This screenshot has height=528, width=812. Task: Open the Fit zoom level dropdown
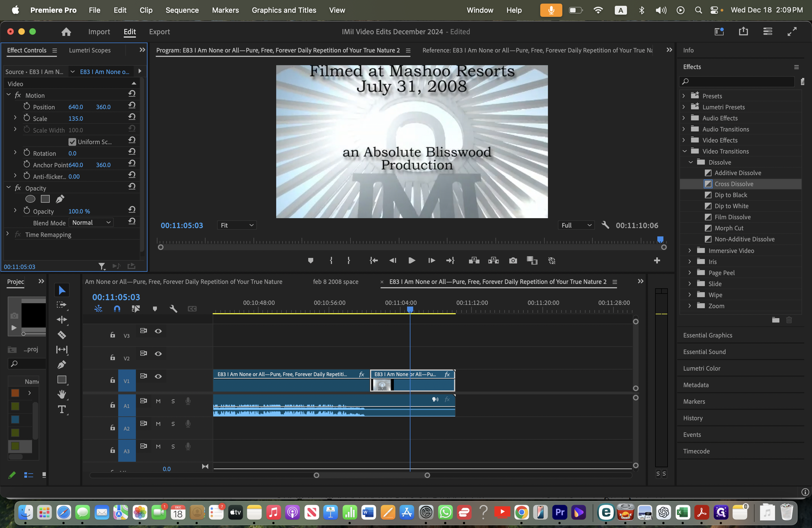coord(237,225)
